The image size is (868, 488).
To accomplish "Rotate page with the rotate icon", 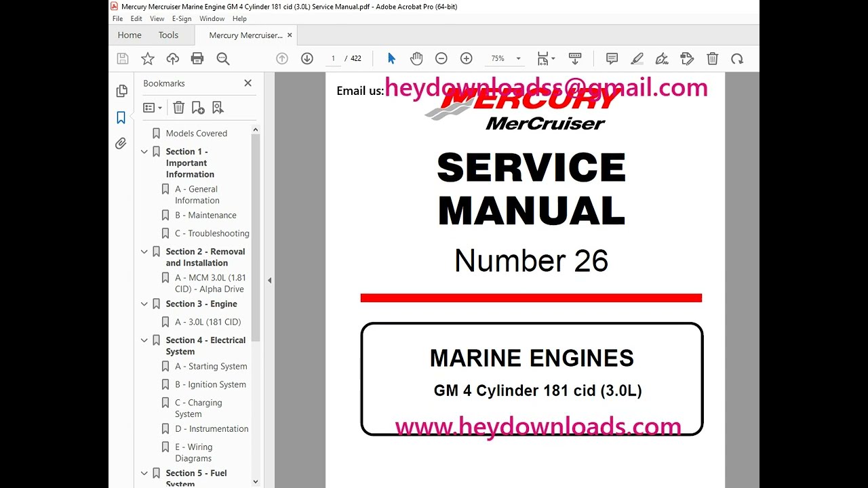I will [x=737, y=59].
